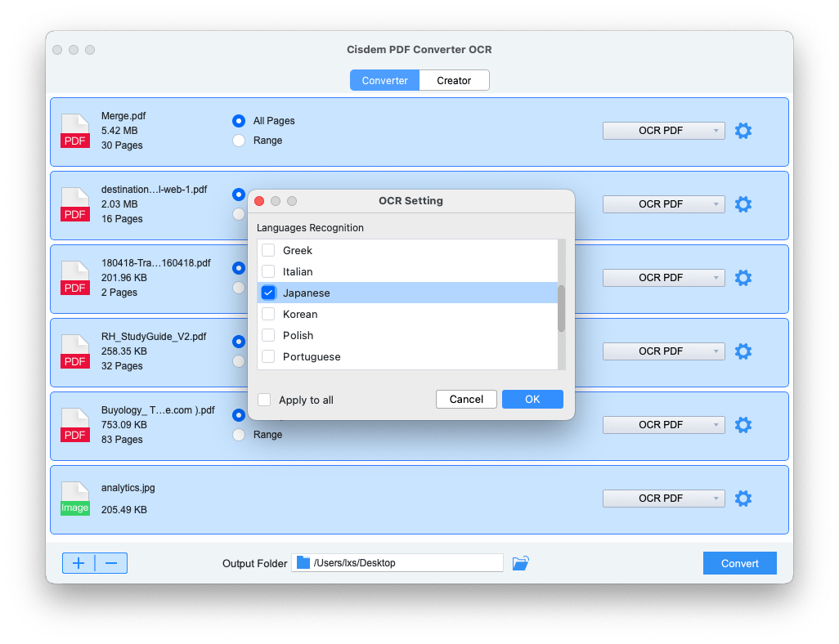Select Range option for Merge.pdf
The height and width of the screenshot is (644, 839).
(239, 140)
